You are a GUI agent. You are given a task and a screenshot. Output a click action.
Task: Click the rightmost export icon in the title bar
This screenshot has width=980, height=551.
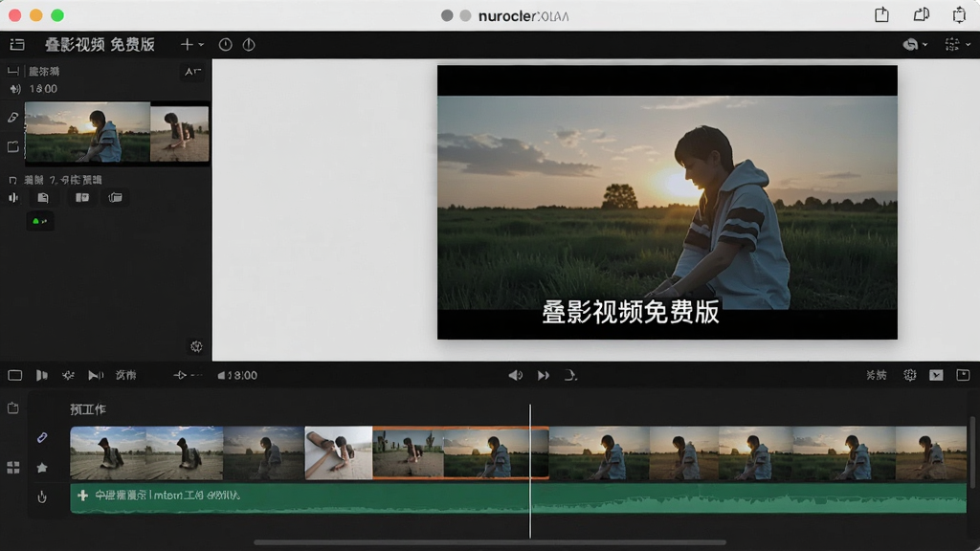coord(959,14)
